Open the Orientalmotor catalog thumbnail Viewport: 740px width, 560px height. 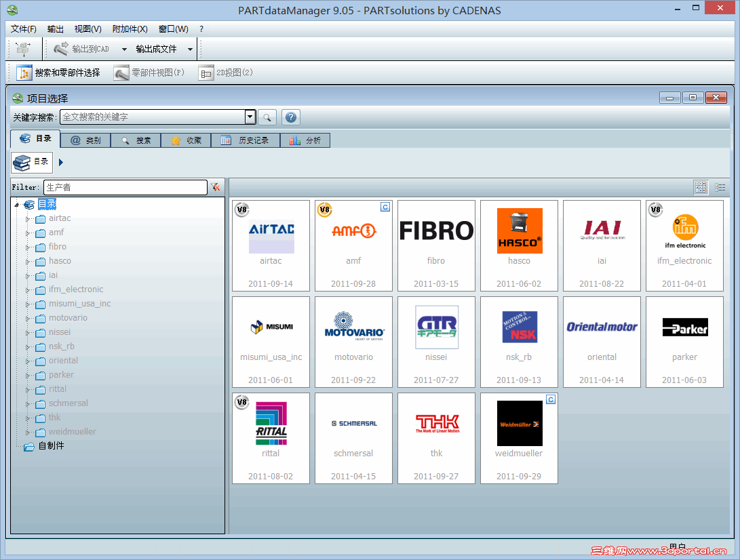602,342
